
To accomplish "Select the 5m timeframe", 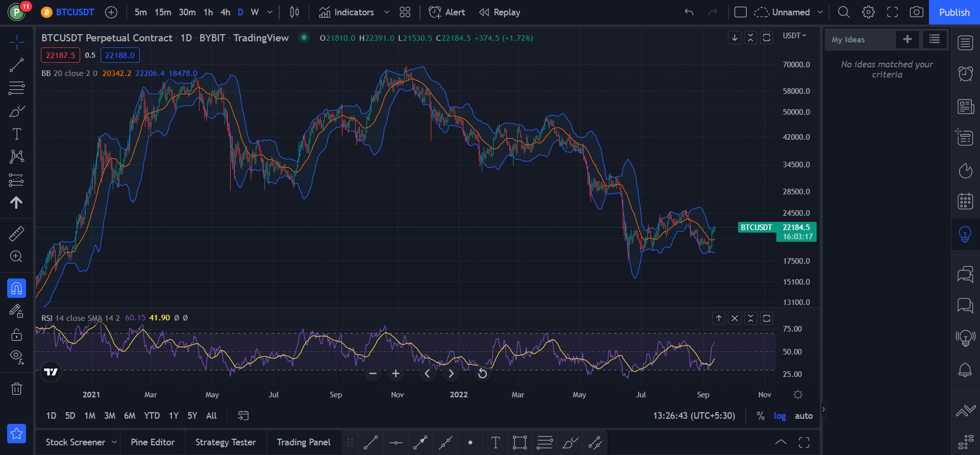I will point(141,12).
